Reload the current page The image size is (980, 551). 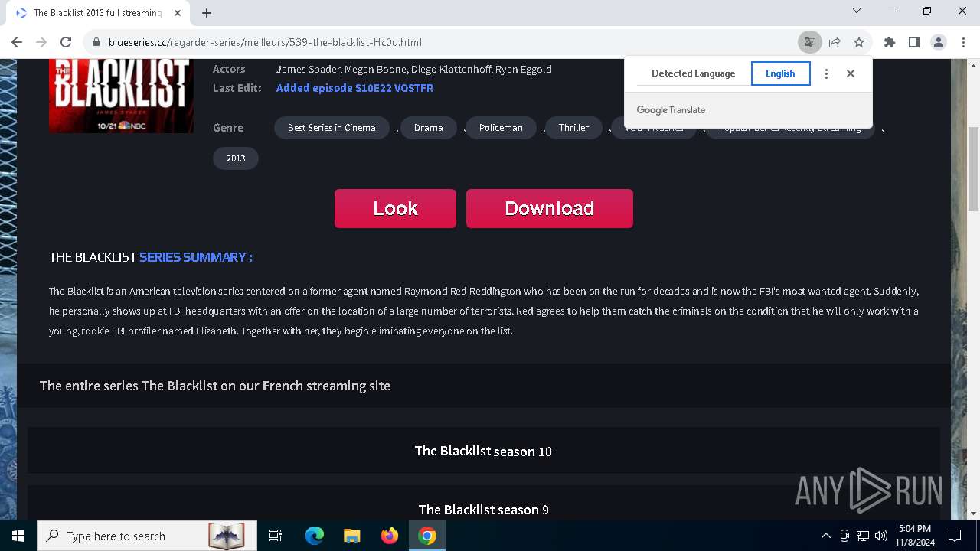pos(66,42)
